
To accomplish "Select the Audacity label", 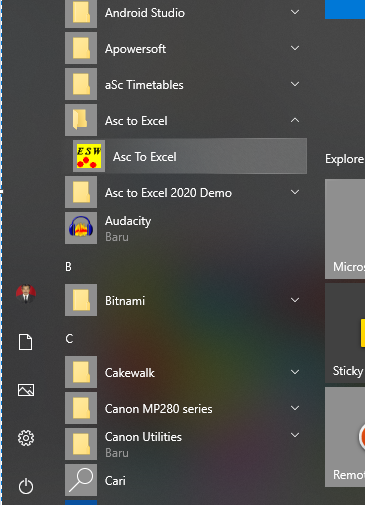I will pyautogui.click(x=128, y=221).
